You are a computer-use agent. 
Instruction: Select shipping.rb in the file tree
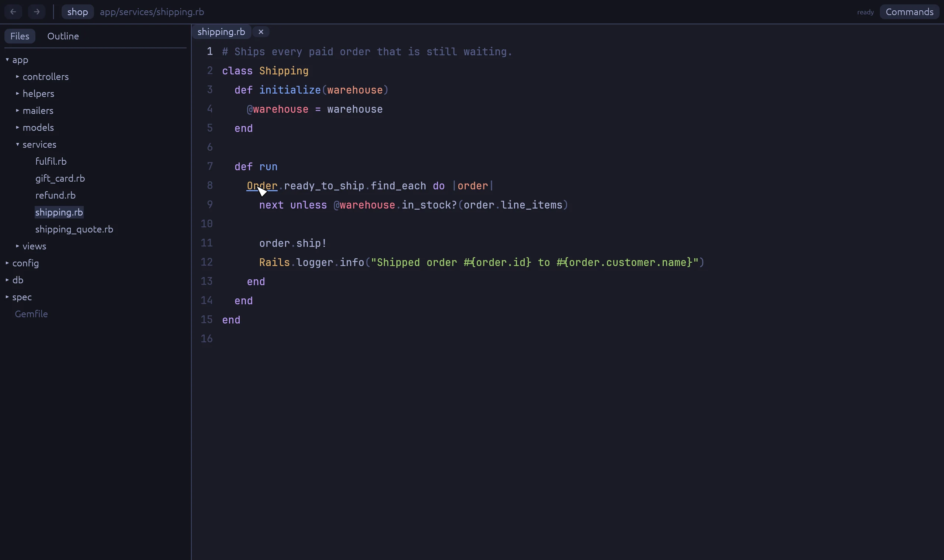59,212
